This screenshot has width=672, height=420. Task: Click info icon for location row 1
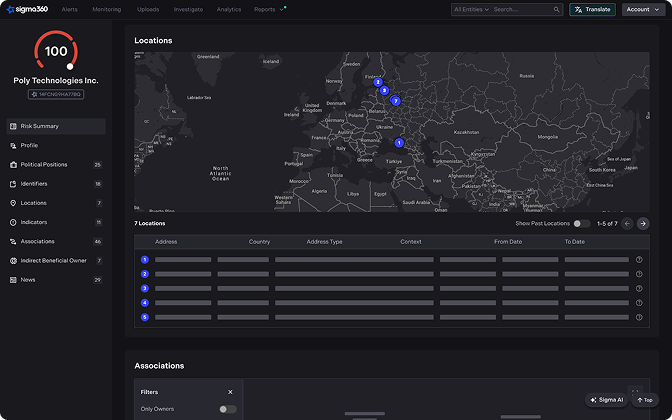(639, 260)
